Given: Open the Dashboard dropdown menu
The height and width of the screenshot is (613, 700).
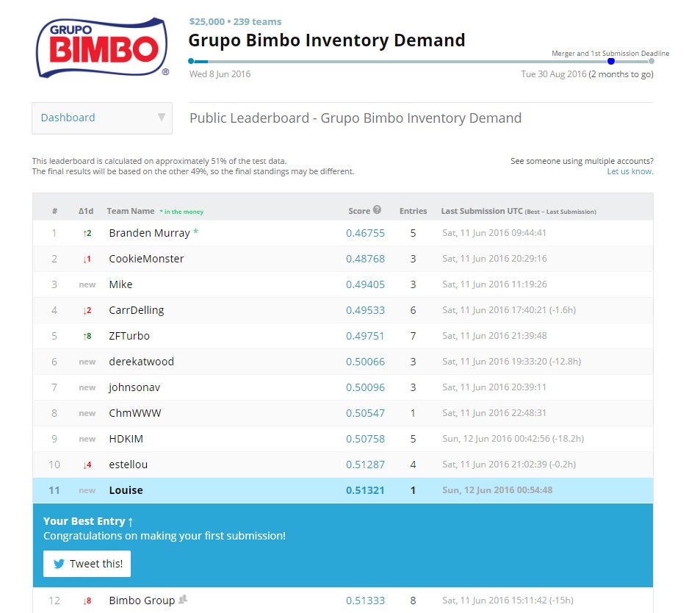Looking at the screenshot, I should 102,118.
